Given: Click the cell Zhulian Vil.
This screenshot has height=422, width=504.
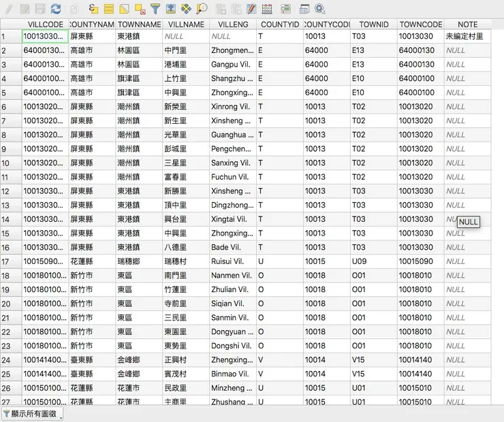Looking at the screenshot, I should click(233, 290).
